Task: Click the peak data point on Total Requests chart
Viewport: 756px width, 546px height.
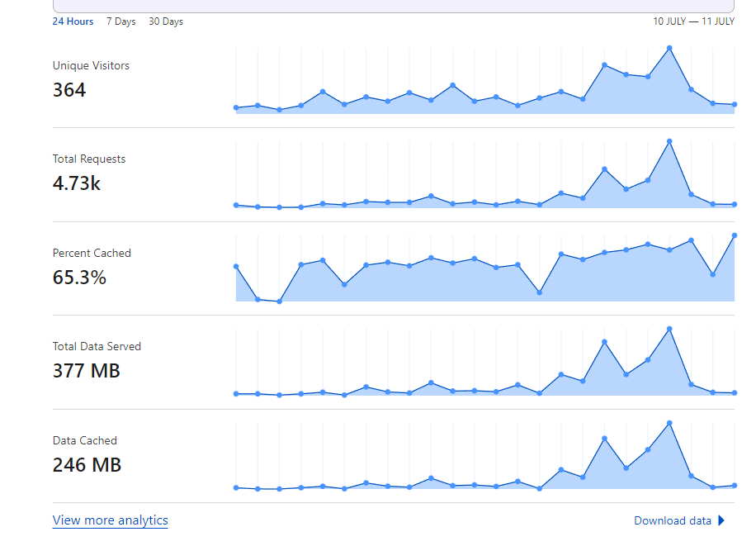Action: point(669,141)
